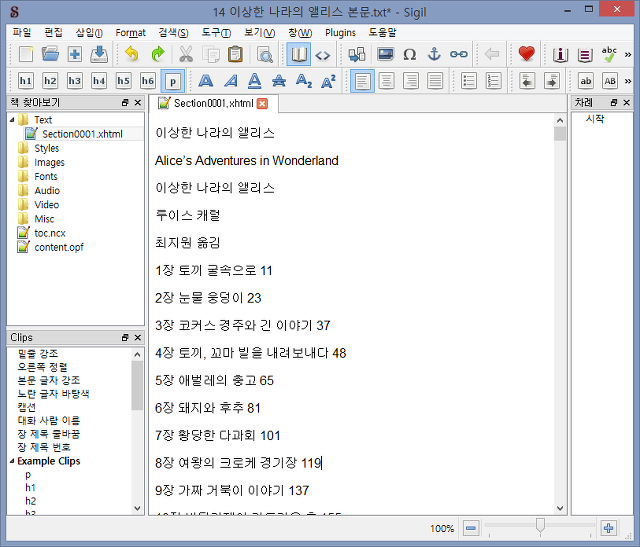Image resolution: width=640 pixels, height=547 pixels.
Task: Open Find and Replace magnifier icon
Action: point(264,54)
